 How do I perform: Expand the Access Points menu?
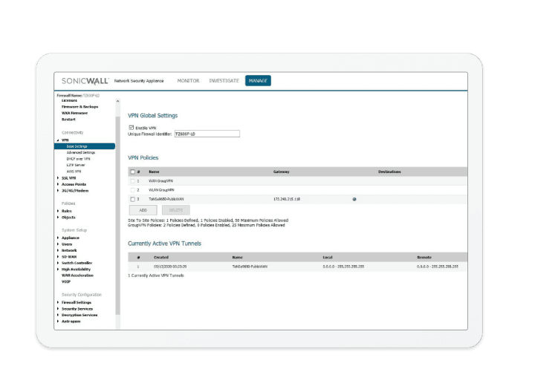coord(58,184)
